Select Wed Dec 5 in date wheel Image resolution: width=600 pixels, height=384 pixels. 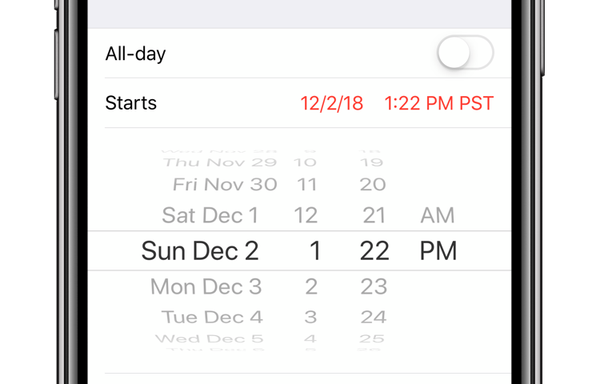[209, 338]
